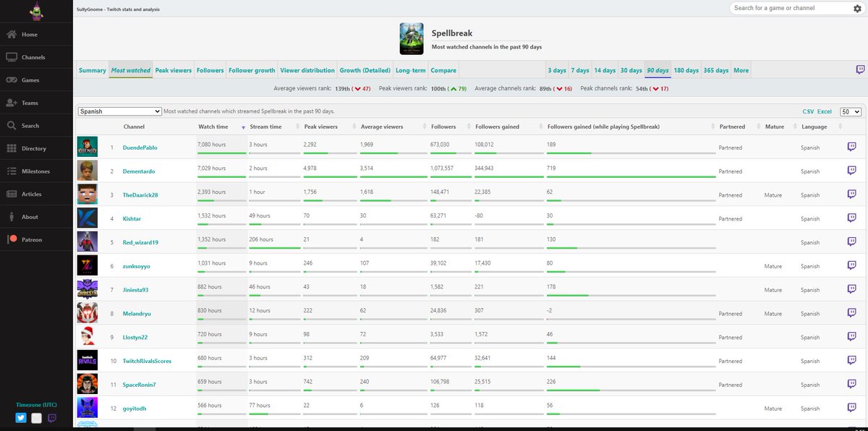This screenshot has height=431, width=868.
Task: Click Twitch icon beside the date tabs
Action: [x=860, y=70]
